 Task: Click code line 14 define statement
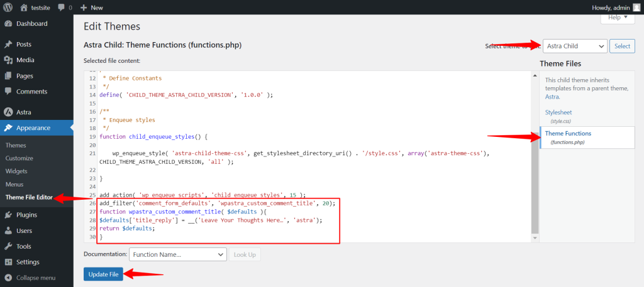[x=186, y=95]
